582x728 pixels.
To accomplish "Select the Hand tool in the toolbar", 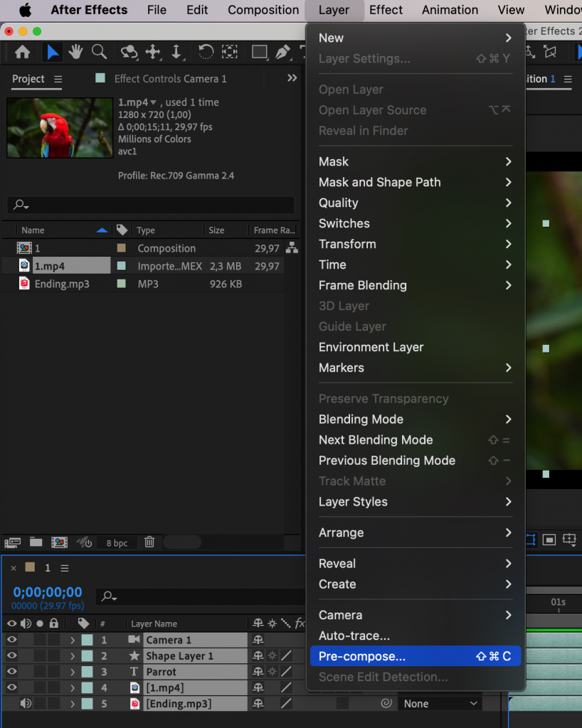I will (75, 52).
